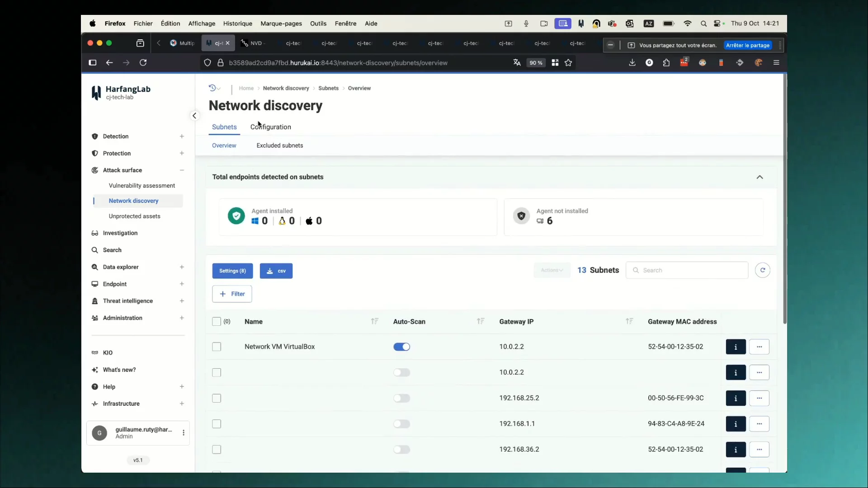Click Firefox bookmark star icon
This screenshot has width=868, height=488.
tap(568, 63)
